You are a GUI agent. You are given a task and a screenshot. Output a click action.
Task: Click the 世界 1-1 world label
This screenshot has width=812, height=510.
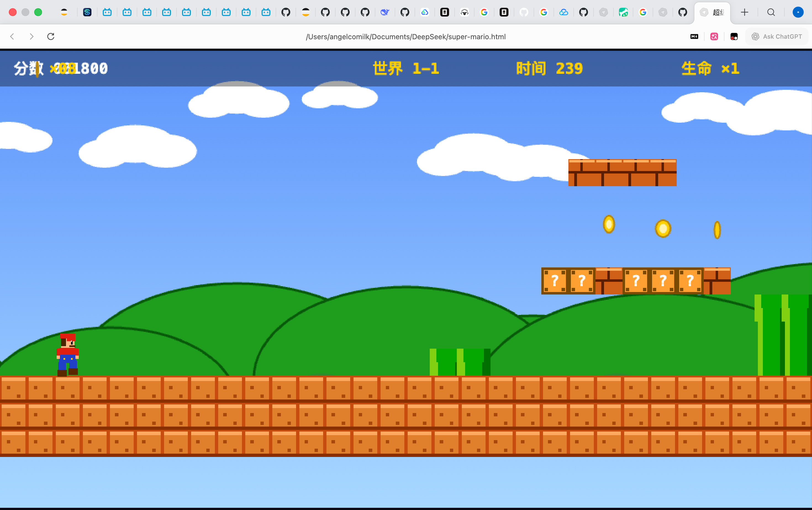pos(406,69)
